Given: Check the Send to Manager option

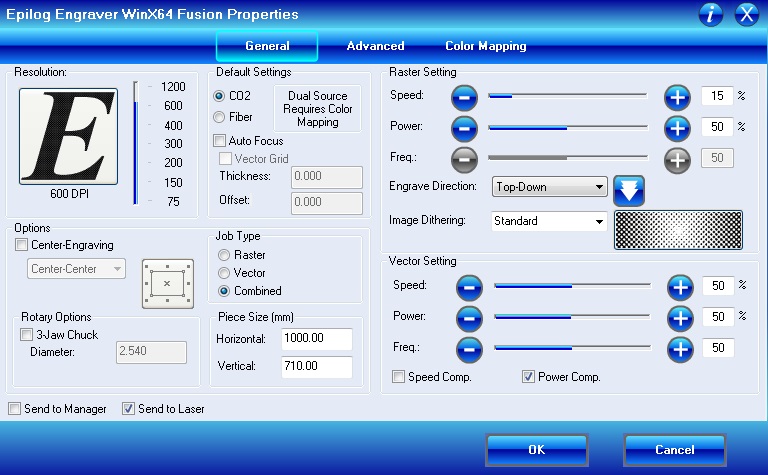Looking at the screenshot, I should click(x=15, y=409).
